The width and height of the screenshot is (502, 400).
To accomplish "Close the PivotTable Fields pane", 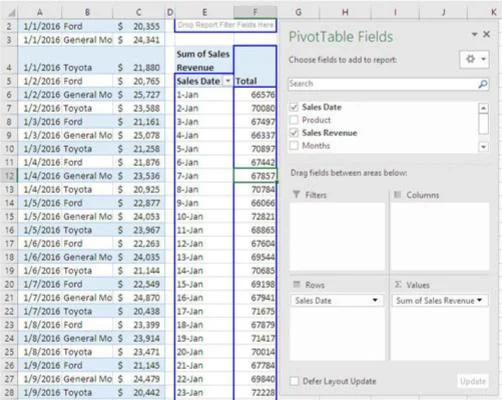I will (486, 34).
